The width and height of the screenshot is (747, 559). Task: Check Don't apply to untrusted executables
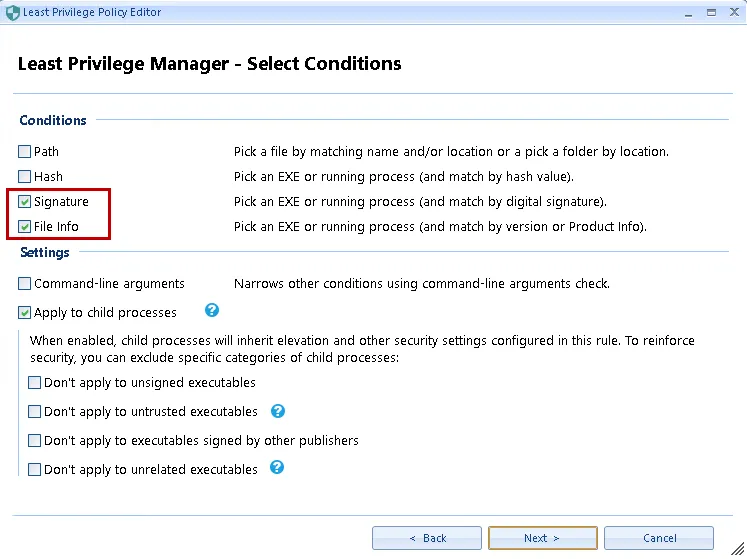[35, 412]
